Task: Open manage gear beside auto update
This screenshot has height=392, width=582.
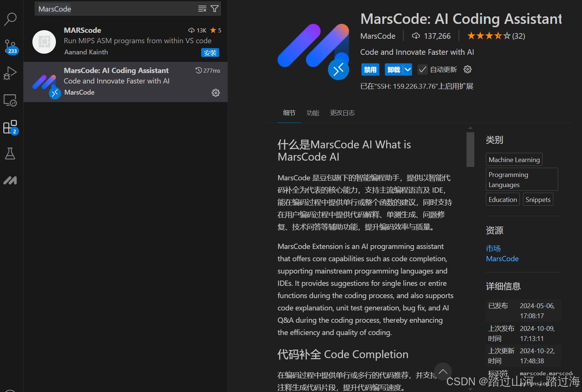Action: tap(468, 69)
